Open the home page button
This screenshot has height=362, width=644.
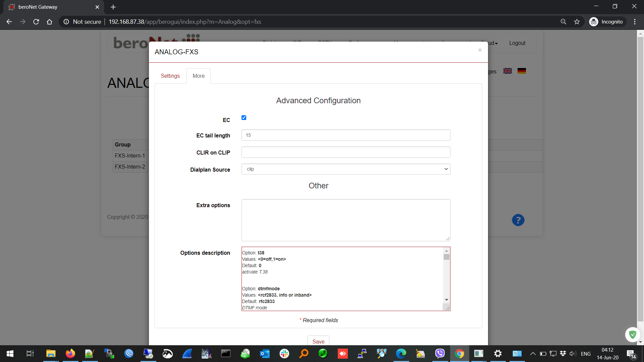(49, 22)
